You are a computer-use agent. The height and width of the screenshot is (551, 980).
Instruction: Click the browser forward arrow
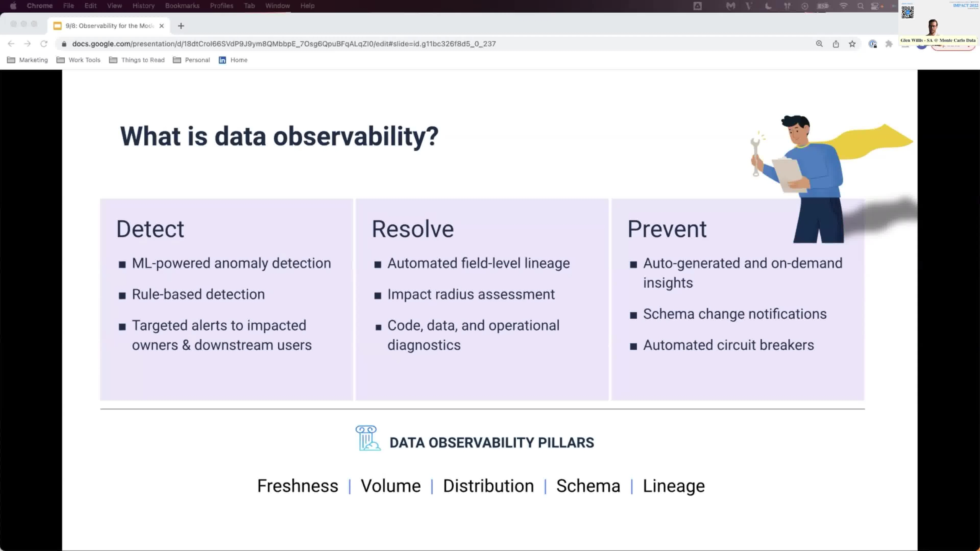tap(27, 44)
